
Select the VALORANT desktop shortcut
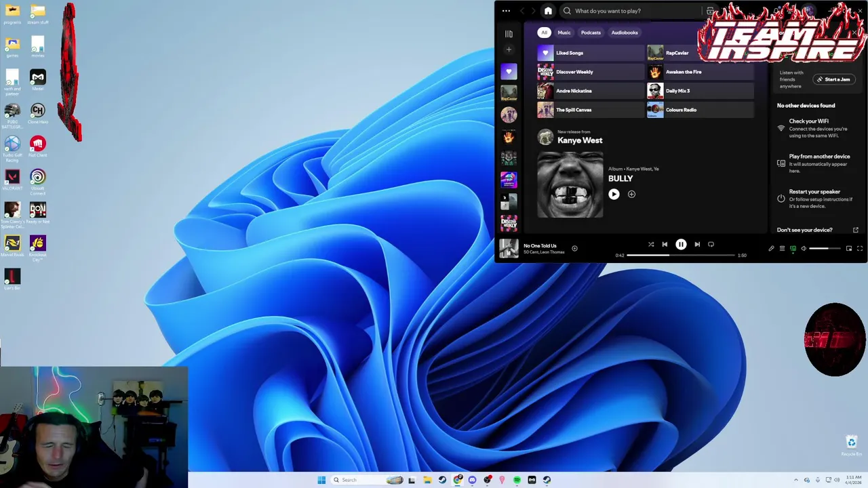(x=12, y=180)
